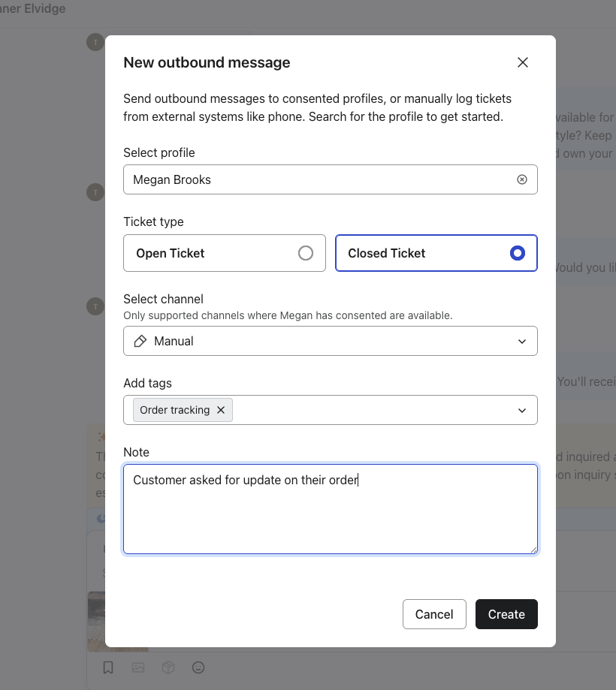Cancel the outbound message
This screenshot has height=690, width=616.
coord(434,613)
